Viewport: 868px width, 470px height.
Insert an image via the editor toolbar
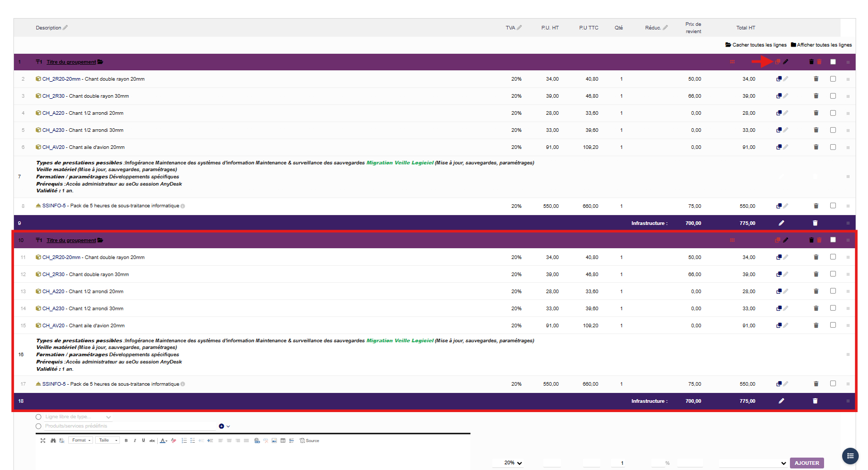pos(274,441)
